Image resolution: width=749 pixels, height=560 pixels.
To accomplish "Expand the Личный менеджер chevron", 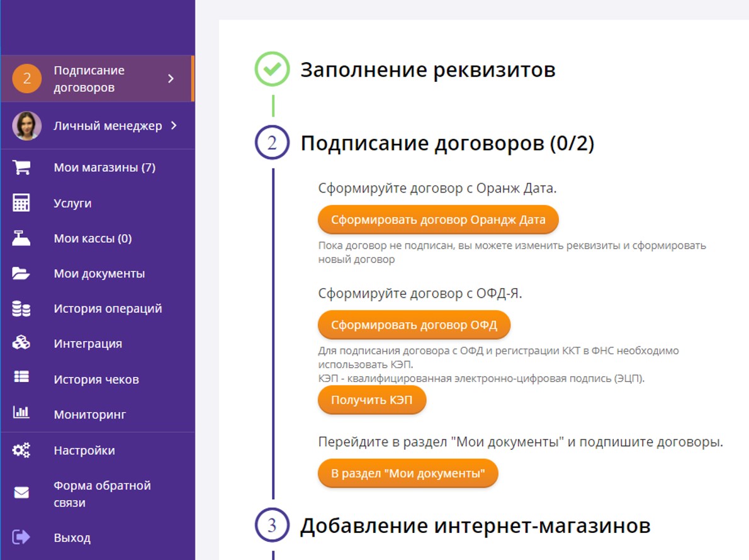I will pyautogui.click(x=174, y=126).
